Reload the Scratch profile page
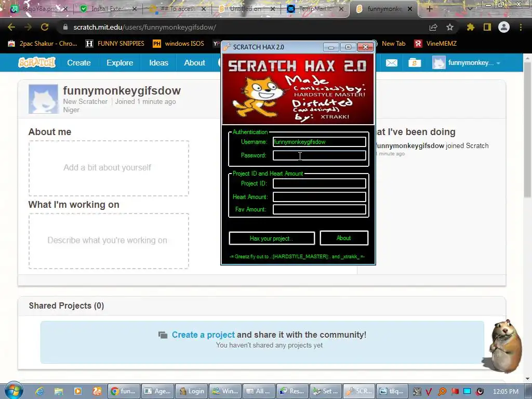Viewport: 532px width, 399px height. [x=45, y=27]
